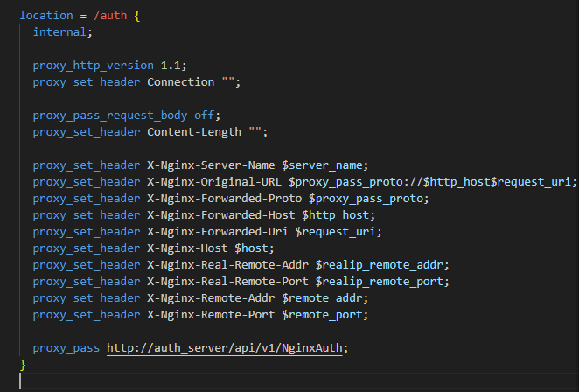The image size is (579, 392).
Task: Click '$proxy_pass_proto' on the Forwarded-Proto line
Action: [366, 199]
